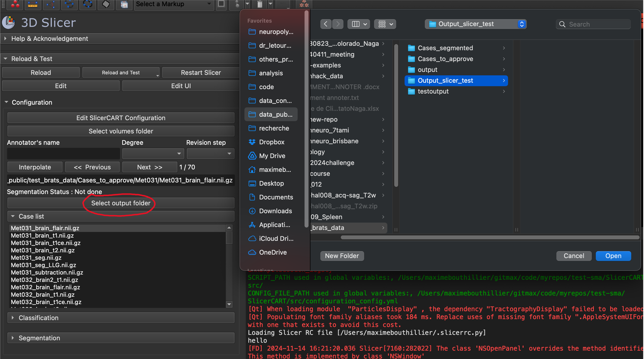The image size is (644, 359).
Task: Go forward in the file dialog
Action: pos(338,24)
